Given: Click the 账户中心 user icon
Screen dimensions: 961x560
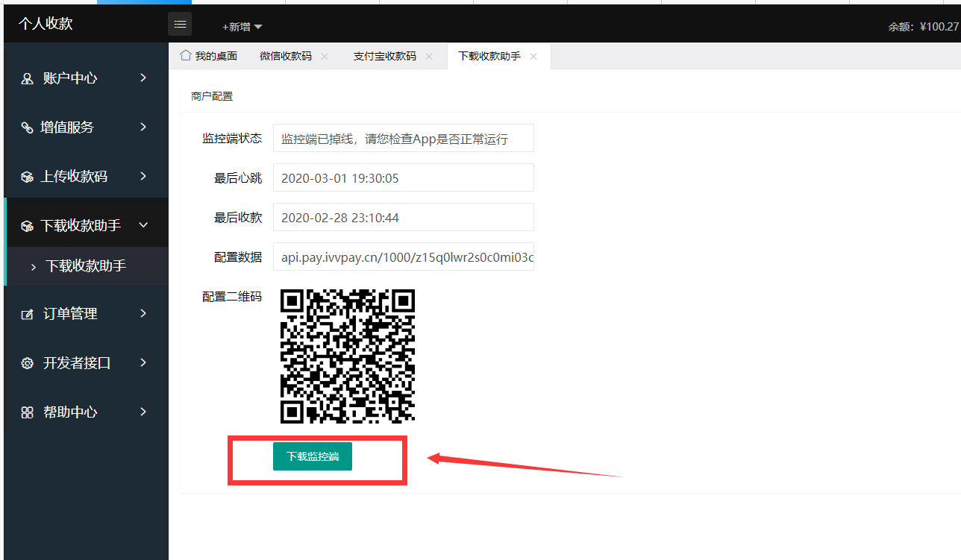Looking at the screenshot, I should coord(28,78).
